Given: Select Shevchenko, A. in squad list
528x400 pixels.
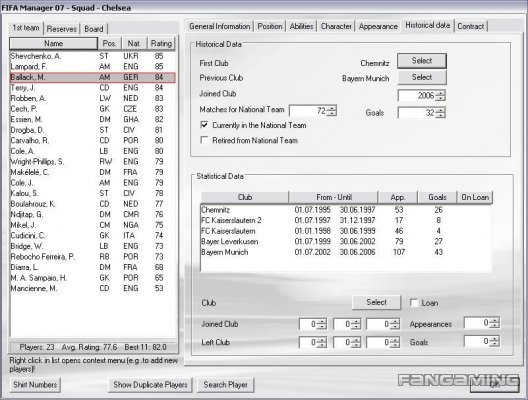Looking at the screenshot, I should (93, 56).
